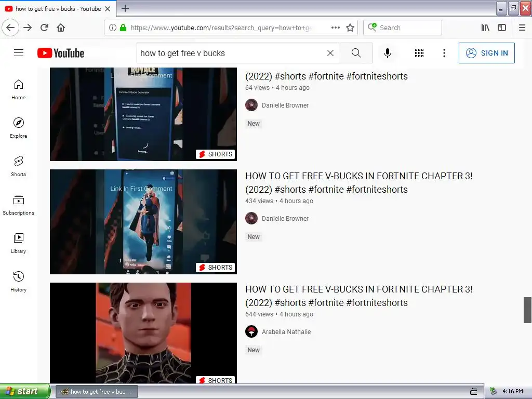The height and width of the screenshot is (399, 532).
Task: Open the YouTube guide hamburger menu
Action: [19, 53]
